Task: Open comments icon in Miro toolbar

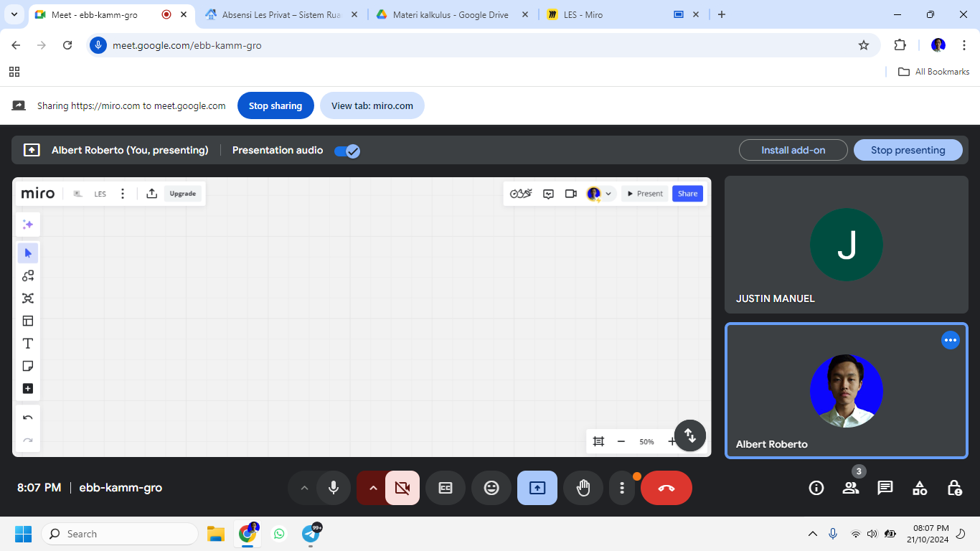Action: pos(549,194)
